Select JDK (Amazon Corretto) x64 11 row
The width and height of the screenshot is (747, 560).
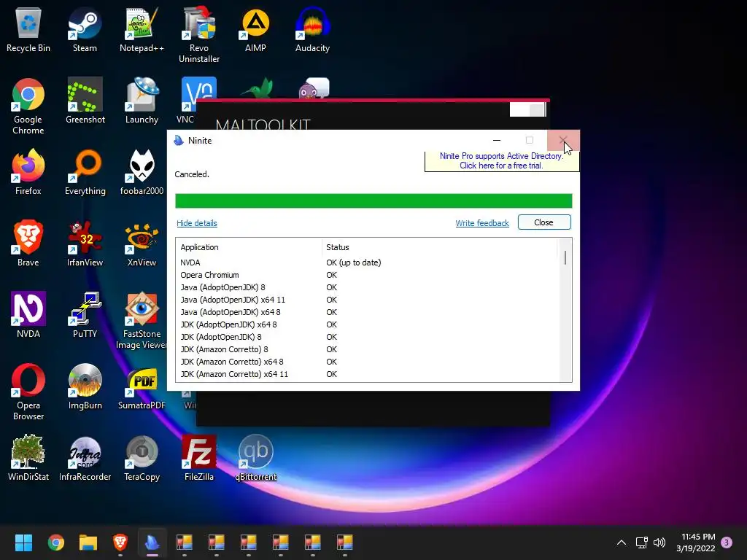[367, 374]
